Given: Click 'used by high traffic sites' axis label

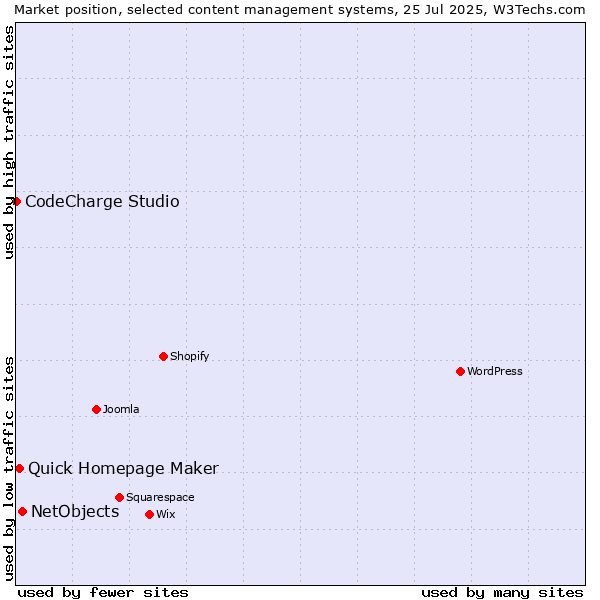Looking at the screenshot, I should pyautogui.click(x=8, y=142).
